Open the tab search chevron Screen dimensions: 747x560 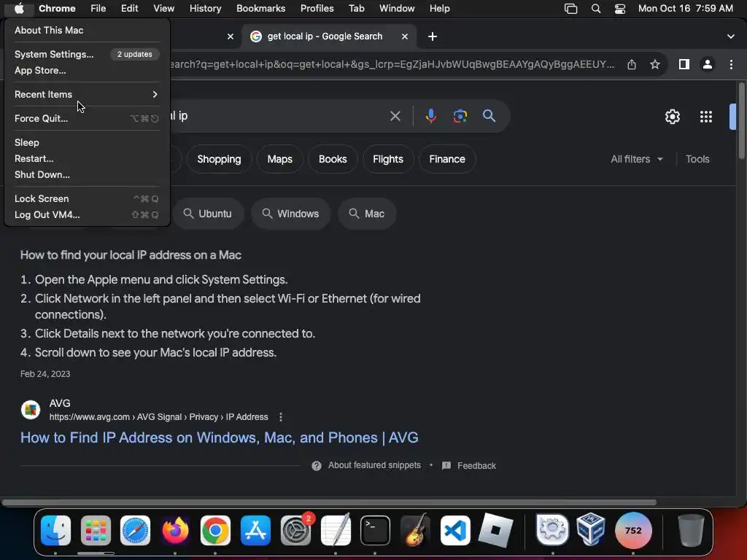pos(731,36)
